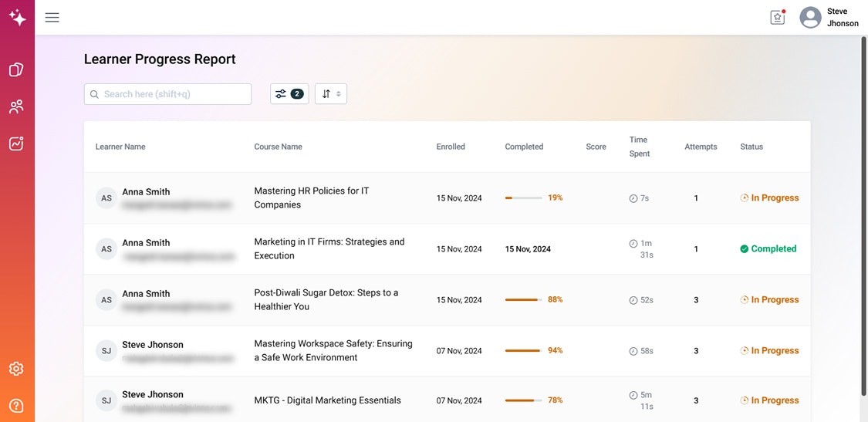The image size is (868, 422).
Task: Click clock icon beside 5m 11s
Action: point(633,396)
